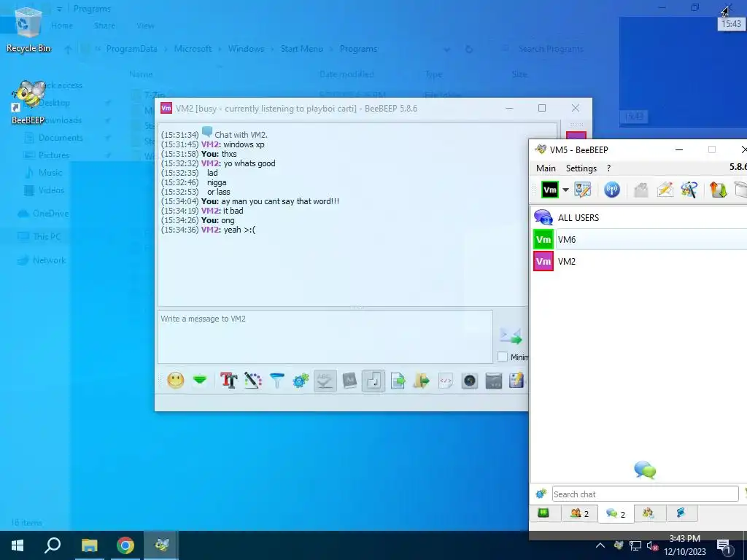Click send folder icon with green arrow
The image size is (747, 560).
(x=421, y=381)
